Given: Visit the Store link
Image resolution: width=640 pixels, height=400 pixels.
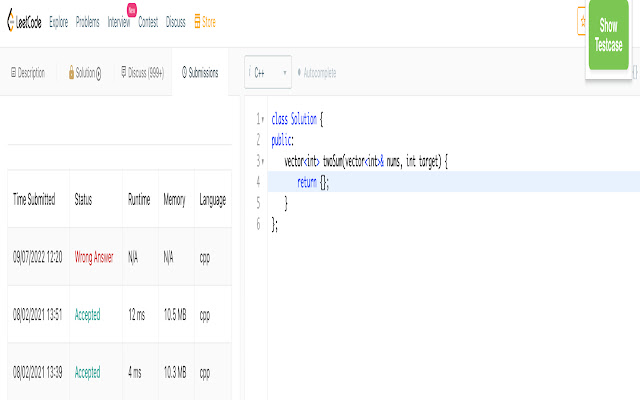Looking at the screenshot, I should 205,22.
